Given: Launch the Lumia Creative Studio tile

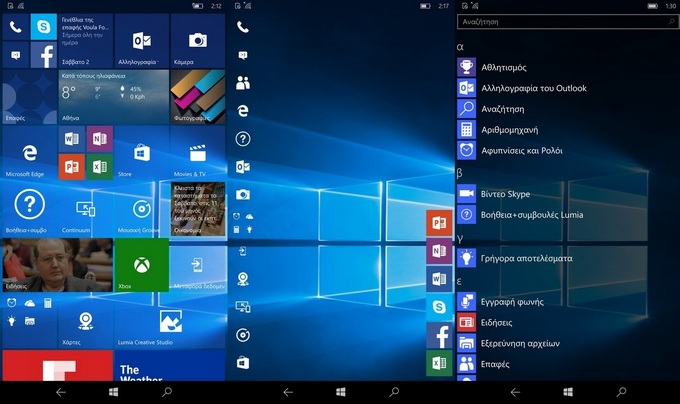Looking at the screenshot, I should [170, 321].
